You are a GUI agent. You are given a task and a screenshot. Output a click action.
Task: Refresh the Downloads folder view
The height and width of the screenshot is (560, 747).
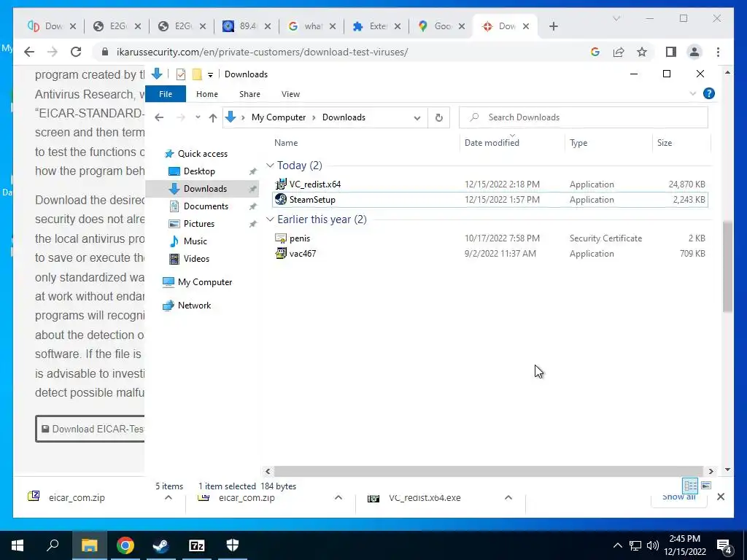point(438,117)
